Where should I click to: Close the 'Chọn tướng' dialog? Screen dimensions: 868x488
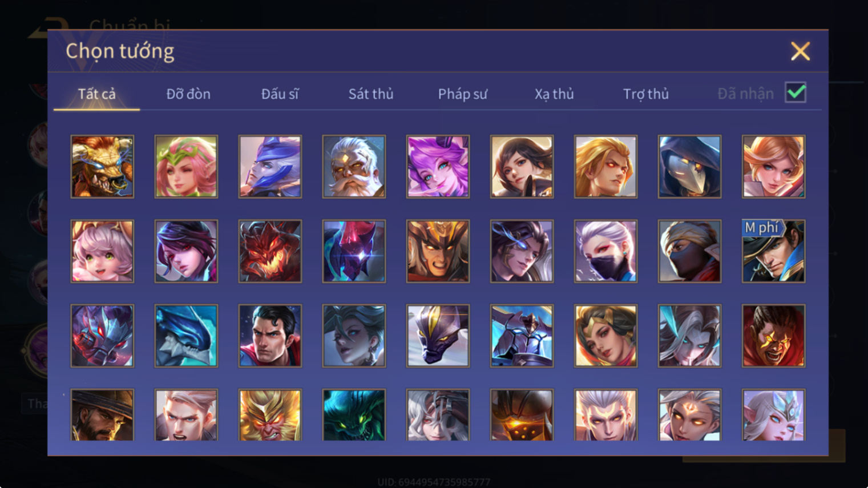800,51
